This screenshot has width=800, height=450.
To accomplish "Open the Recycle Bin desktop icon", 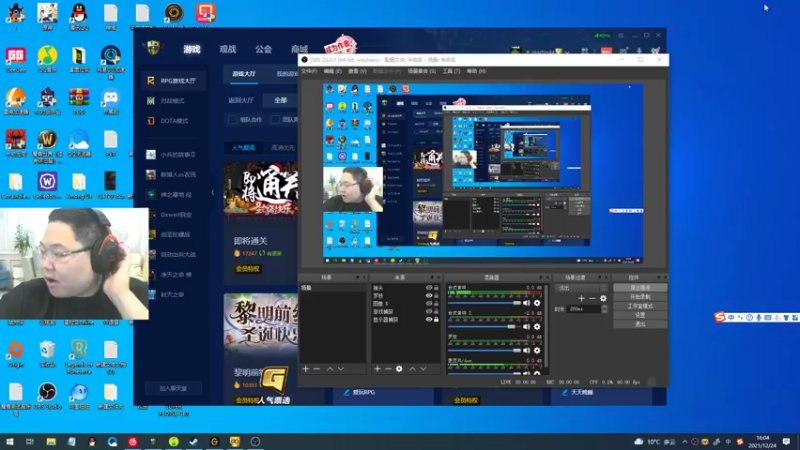I will coord(47,353).
